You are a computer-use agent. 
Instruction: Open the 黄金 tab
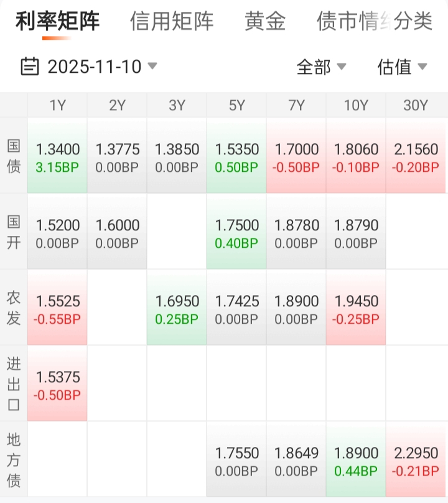coord(265,22)
